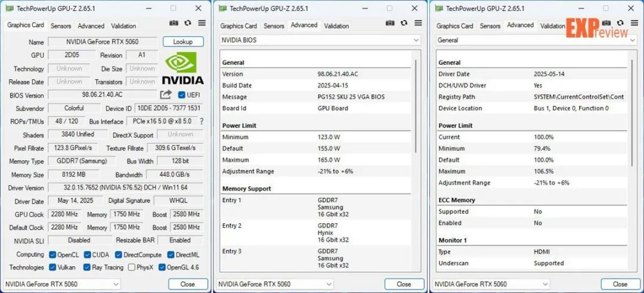This screenshot has width=644, height=293.
Task: Click Close button in middle NVIDIA BIOS window
Action: [404, 284]
